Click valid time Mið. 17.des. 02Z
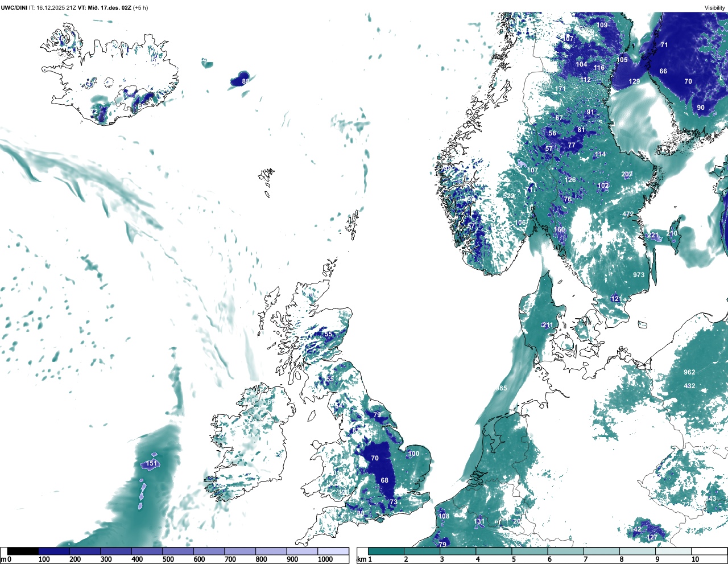The width and height of the screenshot is (728, 564). [109, 8]
